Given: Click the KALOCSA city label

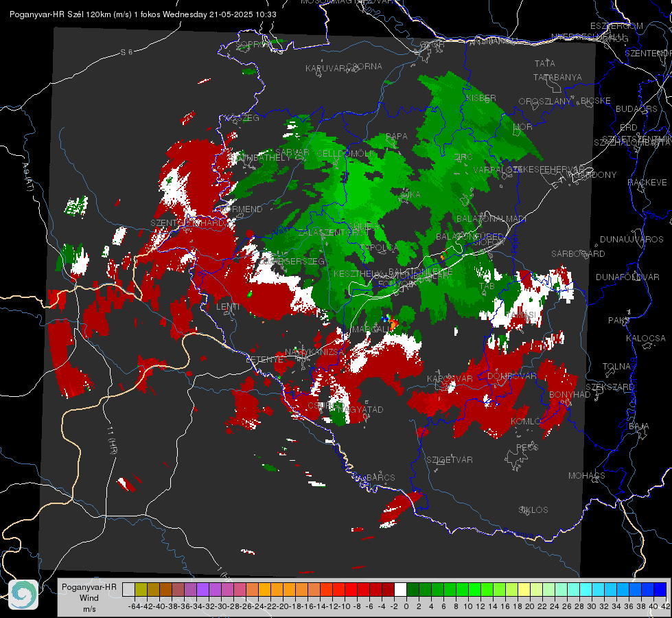Looking at the screenshot, I should pyautogui.click(x=645, y=339).
